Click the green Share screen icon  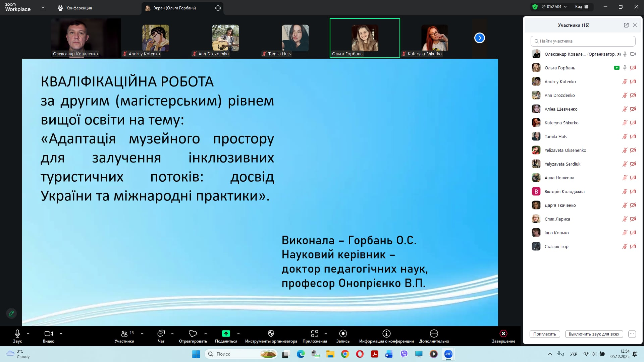tap(226, 334)
